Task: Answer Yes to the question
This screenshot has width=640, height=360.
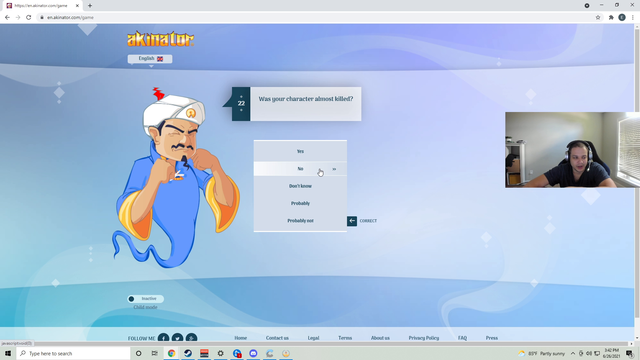Action: (300, 151)
